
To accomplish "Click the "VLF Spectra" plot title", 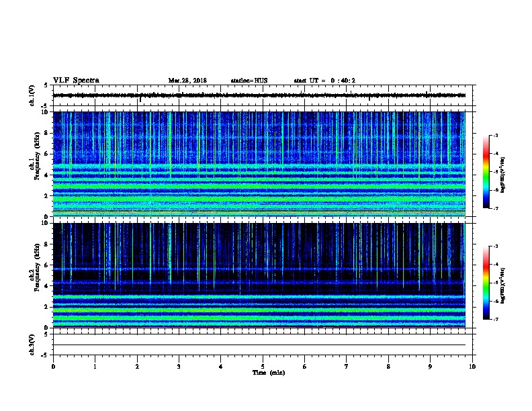I will (x=76, y=81).
